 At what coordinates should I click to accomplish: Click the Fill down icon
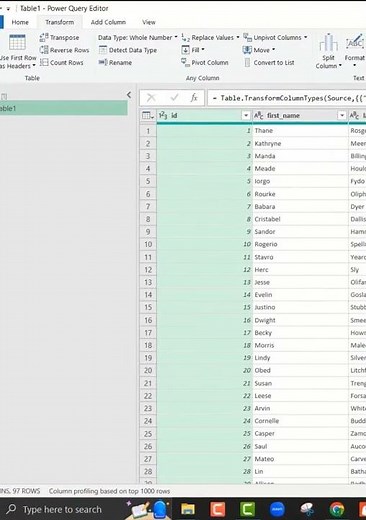coord(185,50)
